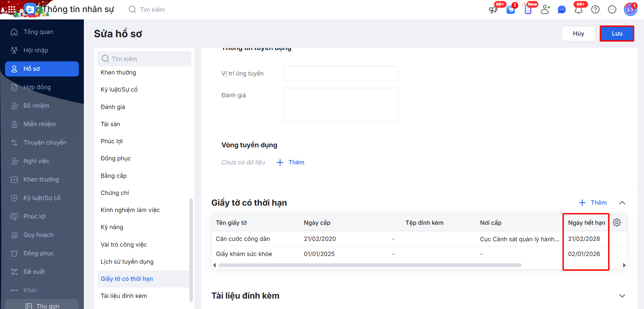
Task: Click the announcements megaphone icon
Action: point(493,10)
